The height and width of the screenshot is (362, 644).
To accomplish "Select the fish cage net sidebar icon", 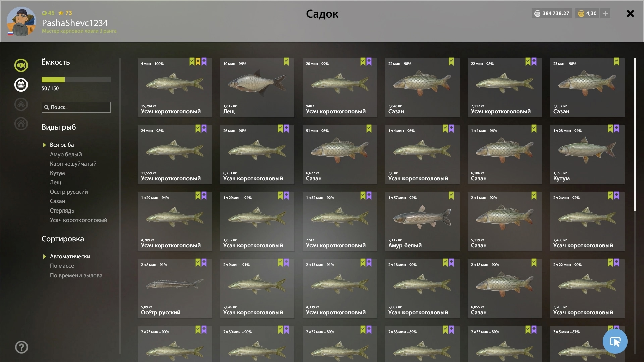I will click(x=21, y=85).
